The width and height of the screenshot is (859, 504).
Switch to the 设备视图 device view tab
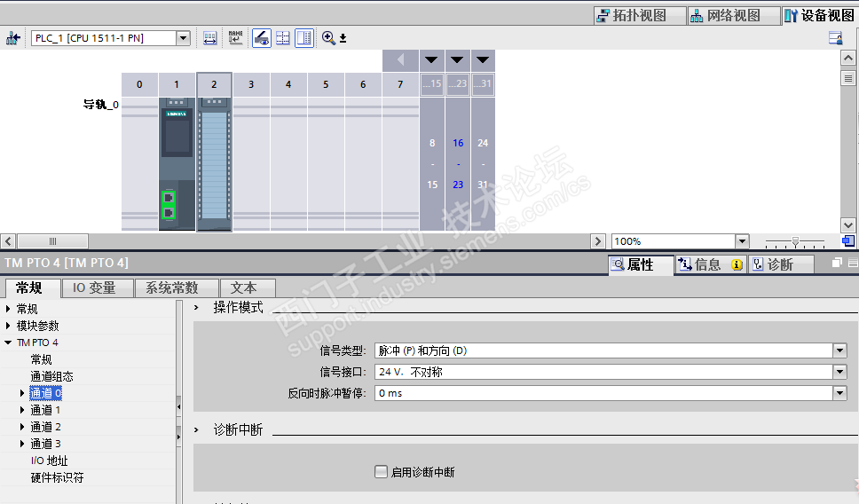(819, 15)
